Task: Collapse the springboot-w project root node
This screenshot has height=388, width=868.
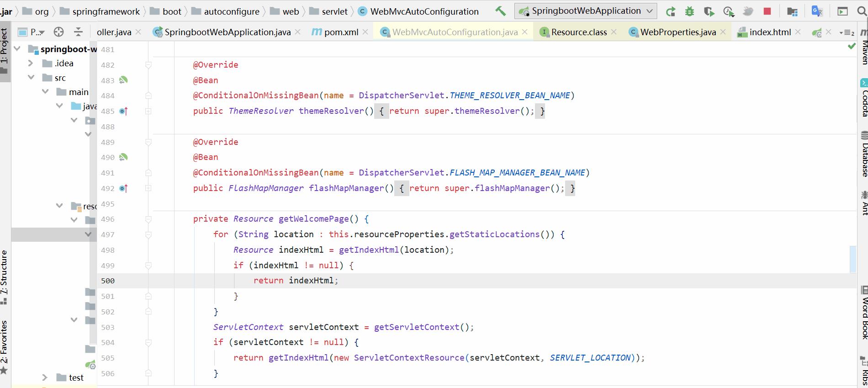Action: tap(17, 49)
